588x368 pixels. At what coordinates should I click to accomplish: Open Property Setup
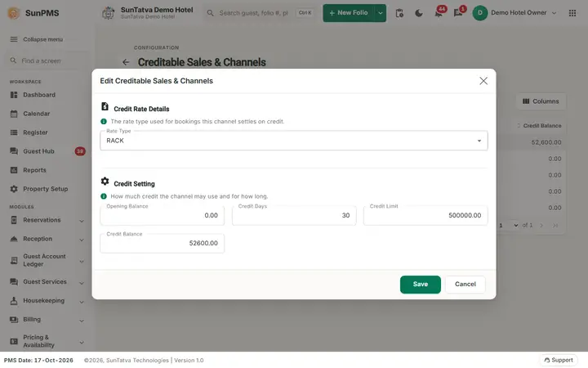click(46, 189)
